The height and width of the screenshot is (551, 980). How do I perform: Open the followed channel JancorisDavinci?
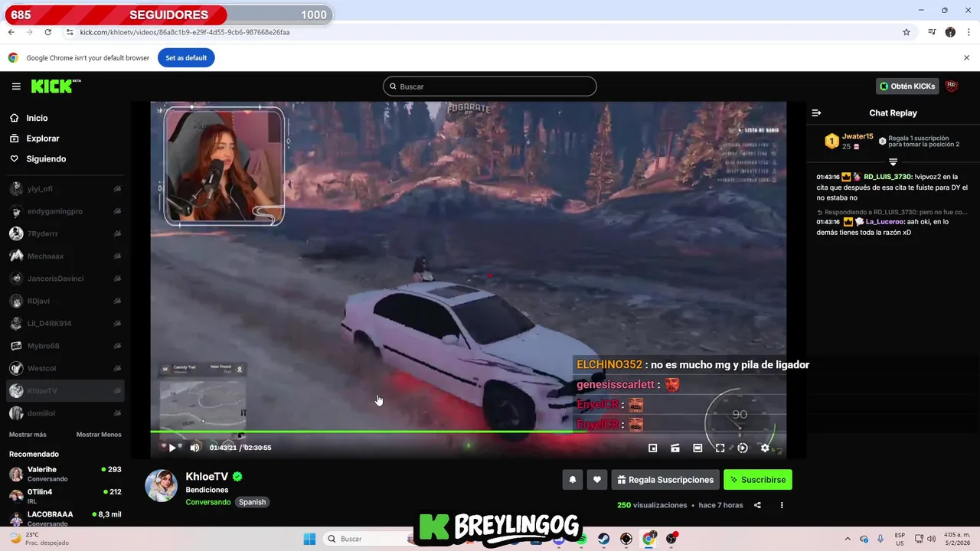pos(65,279)
